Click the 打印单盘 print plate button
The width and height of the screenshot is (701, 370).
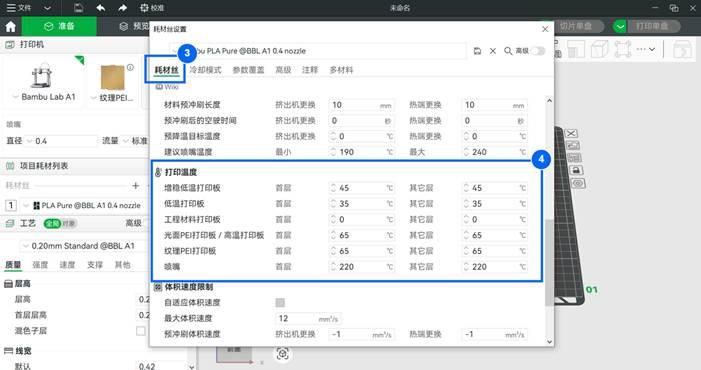[x=652, y=26]
